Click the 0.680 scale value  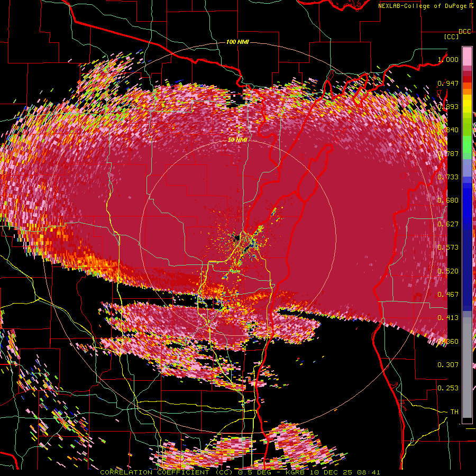448,200
